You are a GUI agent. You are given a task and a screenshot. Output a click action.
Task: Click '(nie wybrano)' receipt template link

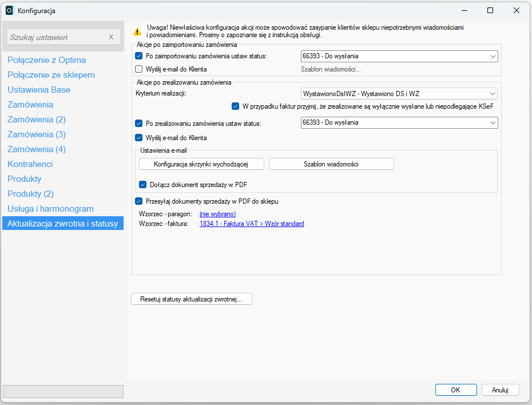pyautogui.click(x=217, y=214)
